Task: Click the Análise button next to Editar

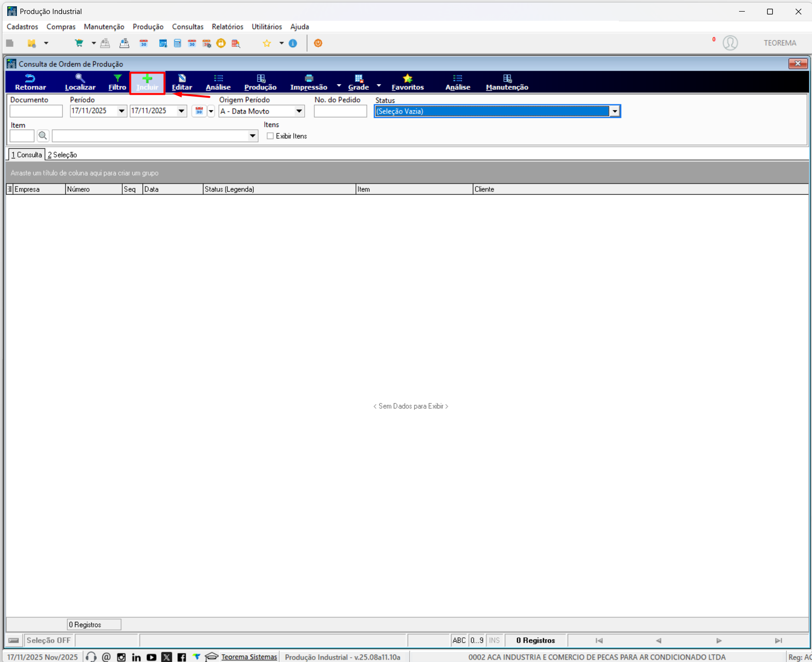Action: coord(218,83)
